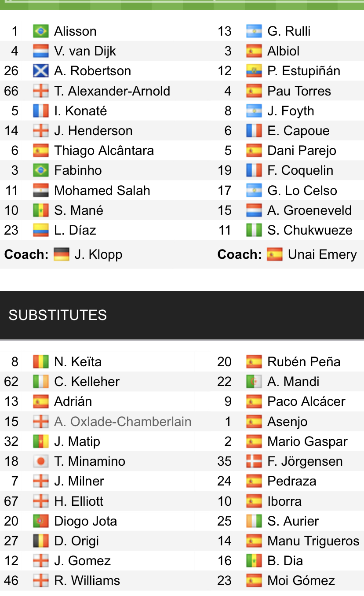Click the Scotland flag next to A. Robertson

40,71
